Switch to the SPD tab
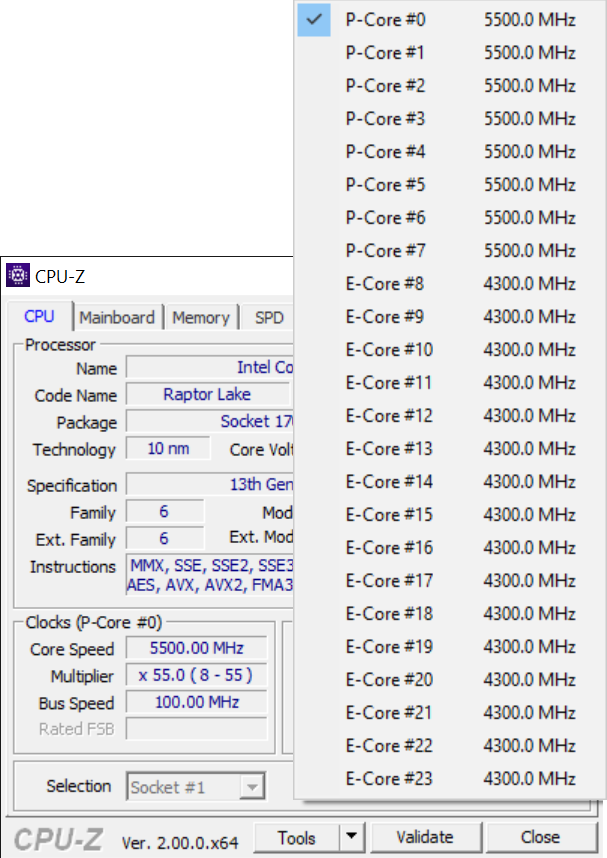 click(269, 317)
